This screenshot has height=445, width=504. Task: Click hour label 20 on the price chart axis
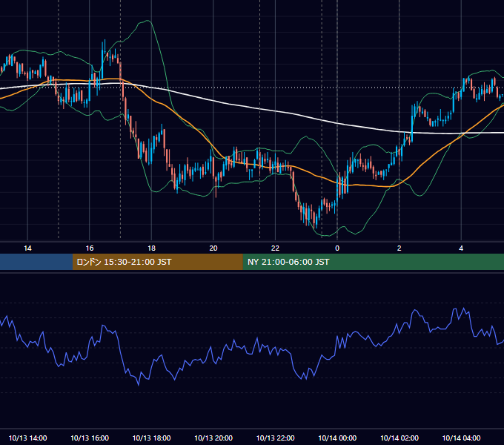pyautogui.click(x=213, y=248)
